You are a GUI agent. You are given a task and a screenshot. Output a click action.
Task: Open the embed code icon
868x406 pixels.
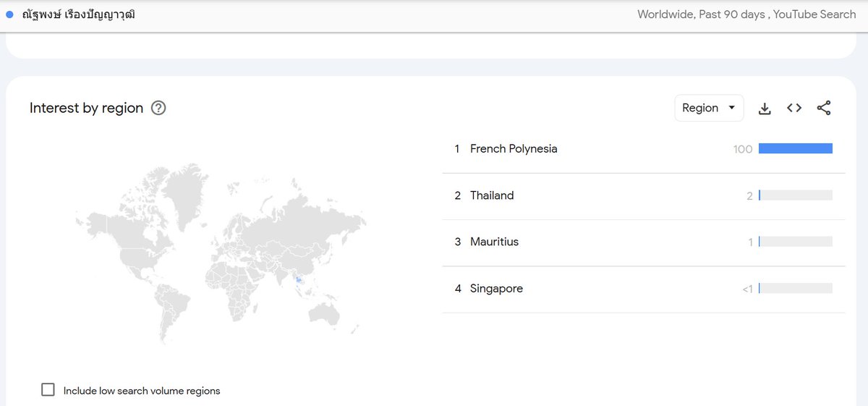[x=794, y=108]
